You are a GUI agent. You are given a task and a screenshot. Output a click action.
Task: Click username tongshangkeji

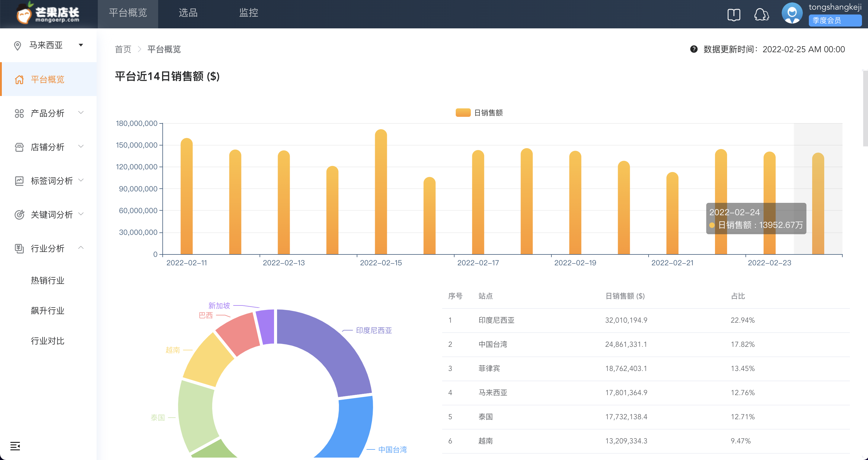click(x=835, y=7)
